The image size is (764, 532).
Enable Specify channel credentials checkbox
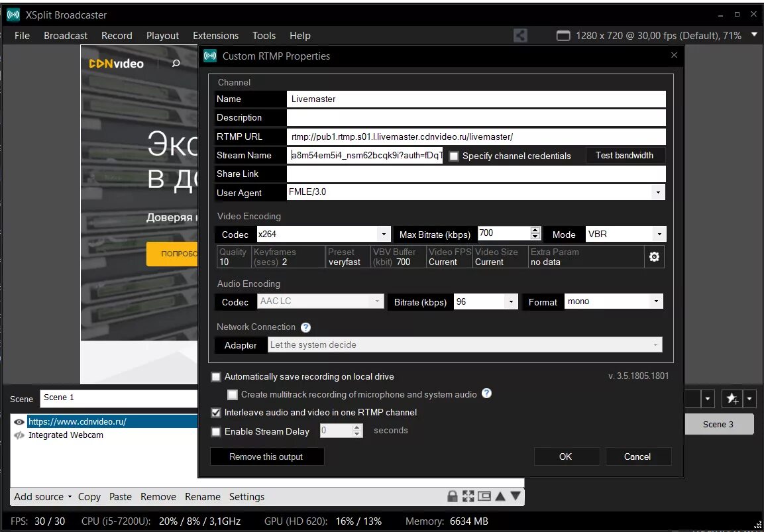click(454, 156)
